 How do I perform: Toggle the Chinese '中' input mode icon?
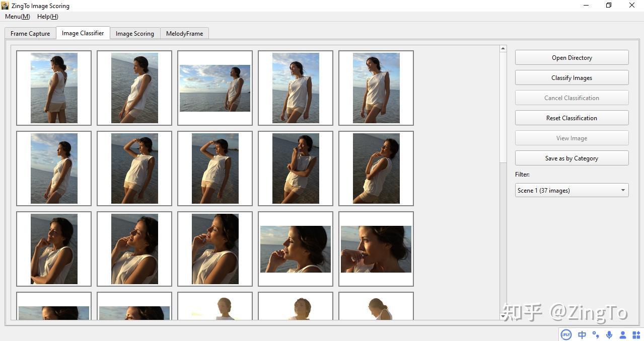point(582,335)
